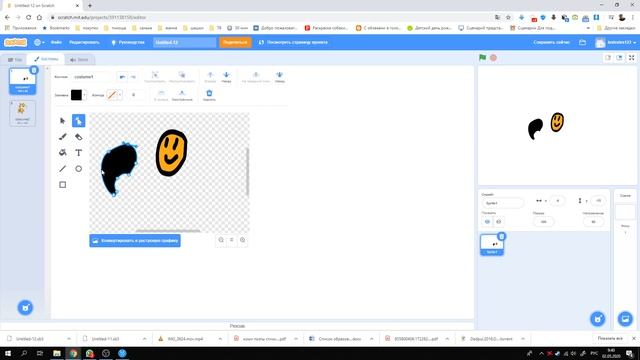Open the fill color dropdown
The width and height of the screenshot is (640, 360).
tap(84, 95)
